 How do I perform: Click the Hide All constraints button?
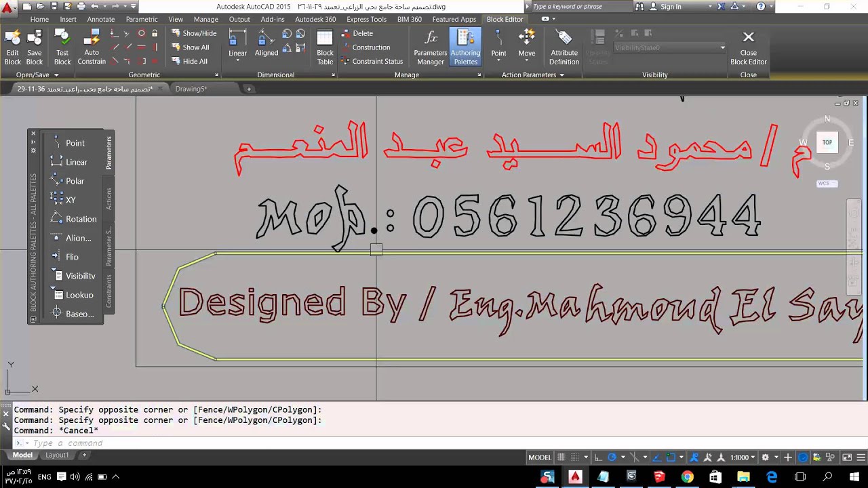(189, 61)
